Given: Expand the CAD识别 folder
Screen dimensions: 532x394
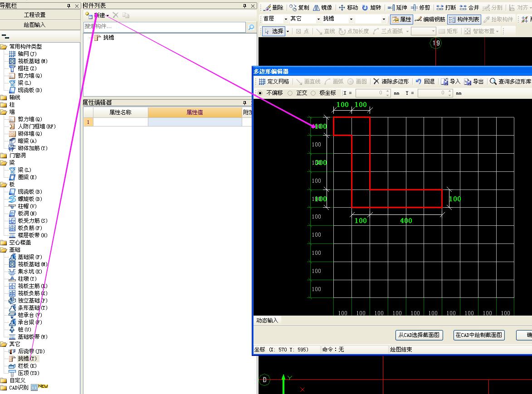Looking at the screenshot, I should tap(4, 388).
